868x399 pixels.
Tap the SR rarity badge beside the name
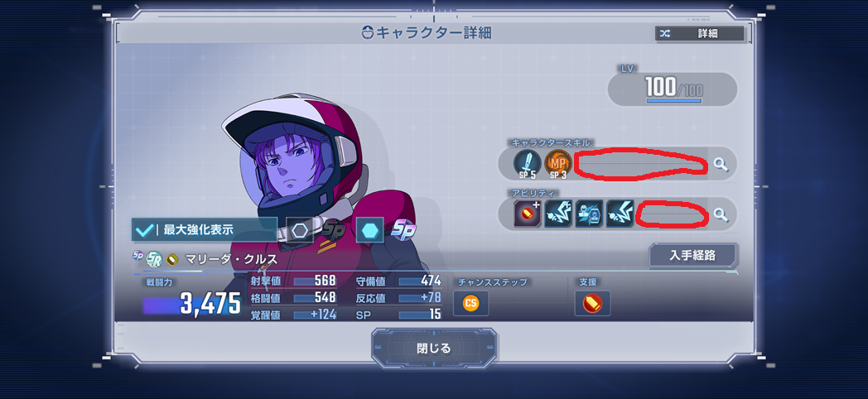coord(154,258)
